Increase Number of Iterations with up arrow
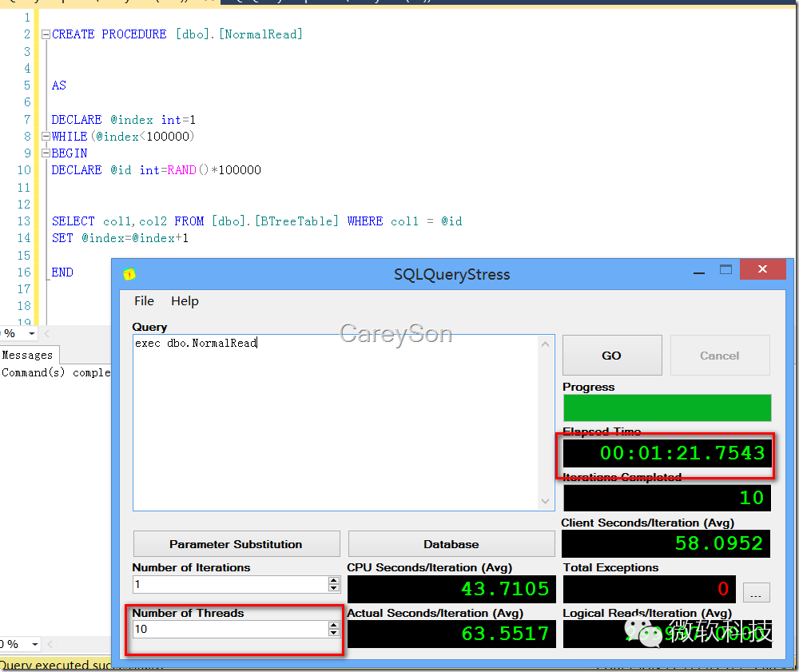 point(334,581)
